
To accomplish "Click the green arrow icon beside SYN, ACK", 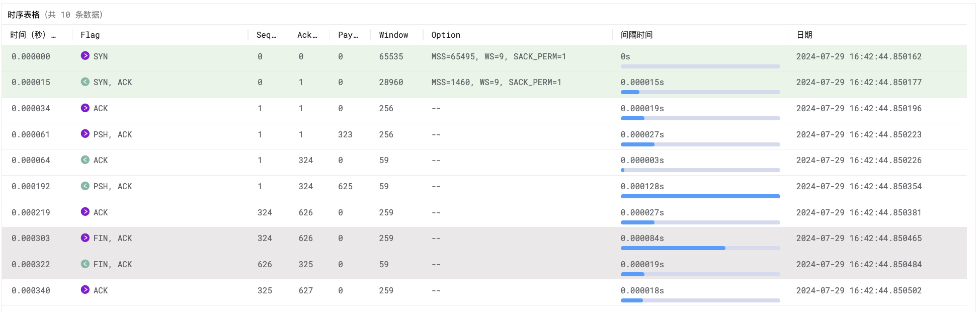I will pos(85,82).
